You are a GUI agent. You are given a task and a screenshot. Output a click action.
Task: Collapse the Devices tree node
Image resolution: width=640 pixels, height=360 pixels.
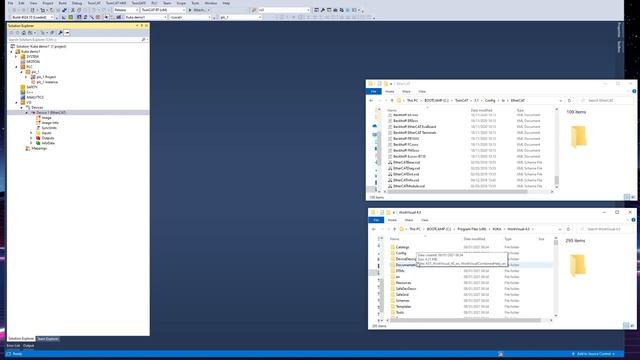click(22, 107)
